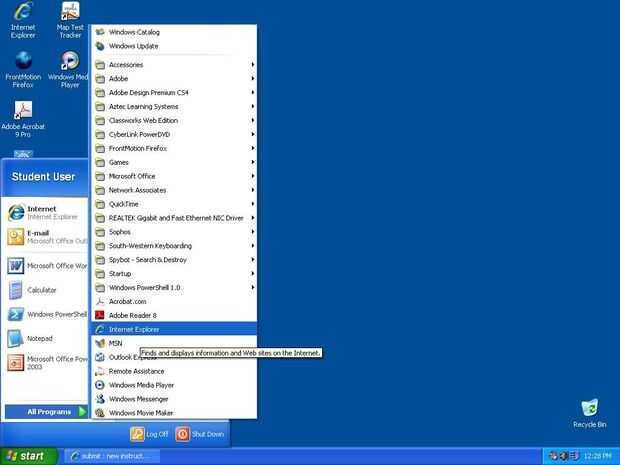Open the Internet Explorer desktop shortcut icon
Screen dimensions: 620x465
[x=23, y=11]
